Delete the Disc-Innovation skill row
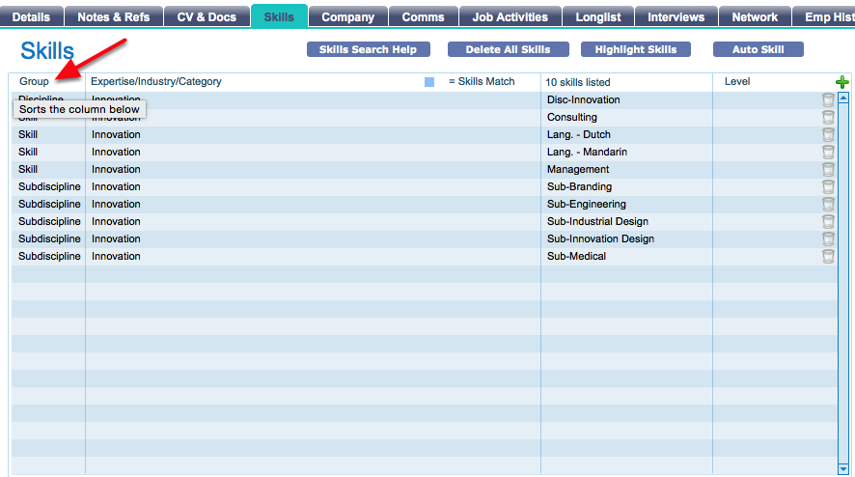Viewport: 855px width, 477px height. click(828, 100)
